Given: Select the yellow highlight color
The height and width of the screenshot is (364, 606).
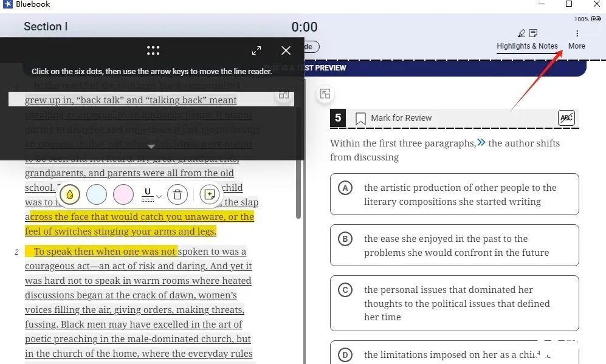Looking at the screenshot, I should pyautogui.click(x=70, y=194).
